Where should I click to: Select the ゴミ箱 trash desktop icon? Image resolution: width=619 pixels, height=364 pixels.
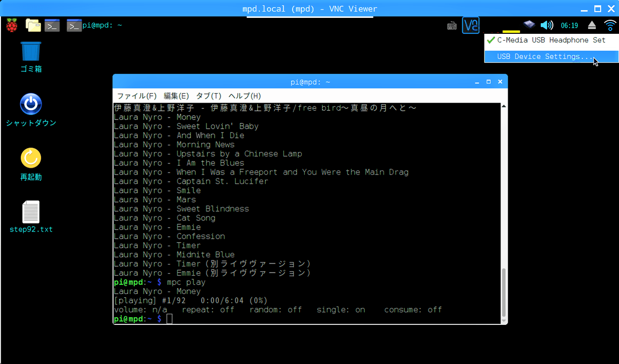point(31,57)
